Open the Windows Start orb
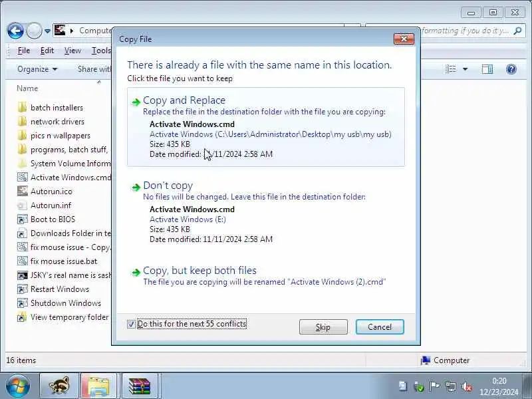Screen dimensions: 532x399 point(18,386)
